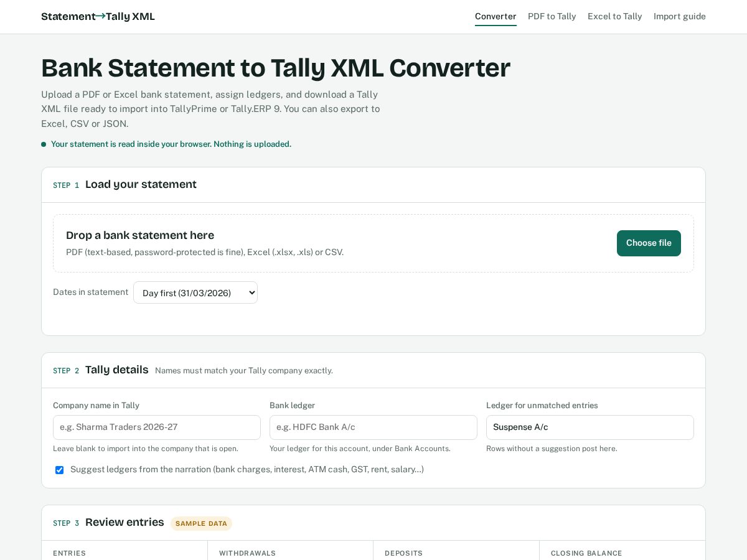
Task: Click the hint Leave blank to import into open company
Action: pos(146,449)
